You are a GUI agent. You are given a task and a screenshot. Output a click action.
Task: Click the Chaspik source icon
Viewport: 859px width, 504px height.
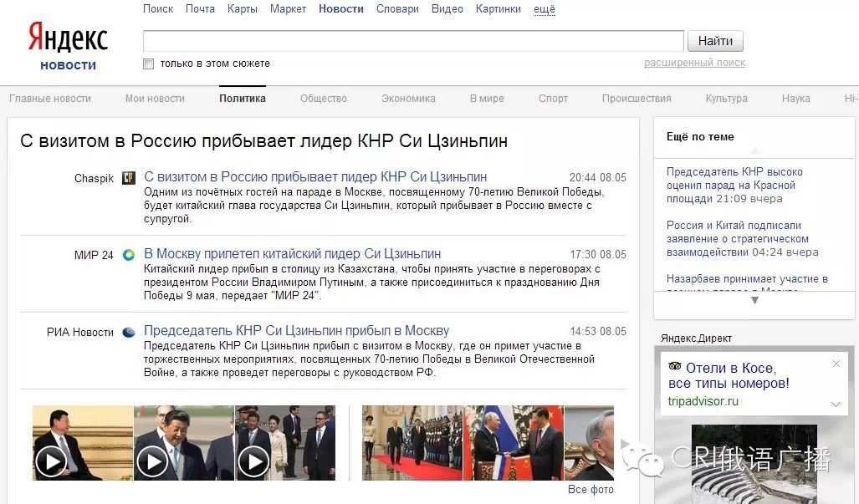point(129,178)
